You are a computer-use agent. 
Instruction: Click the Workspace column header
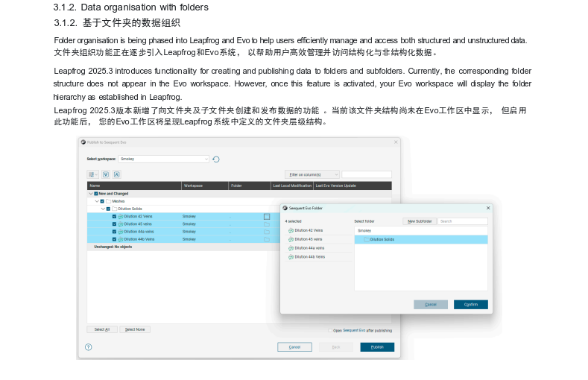pos(203,186)
